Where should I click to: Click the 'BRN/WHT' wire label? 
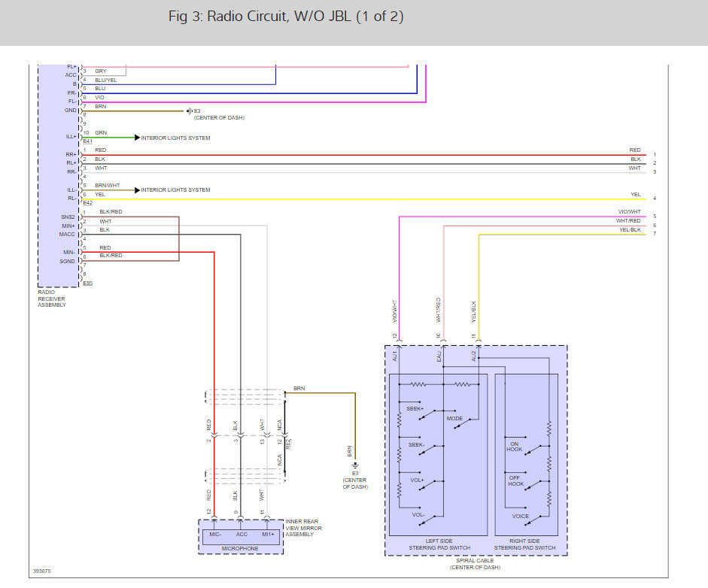107,186
